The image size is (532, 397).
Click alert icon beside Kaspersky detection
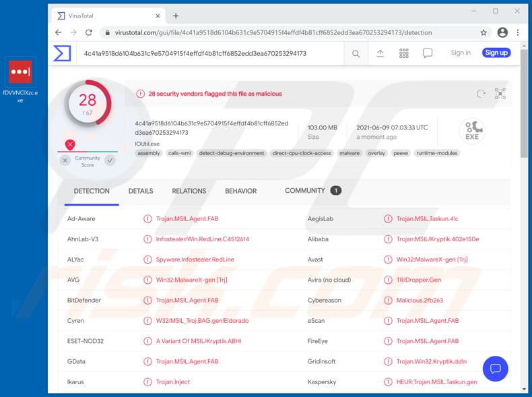pyautogui.click(x=388, y=381)
